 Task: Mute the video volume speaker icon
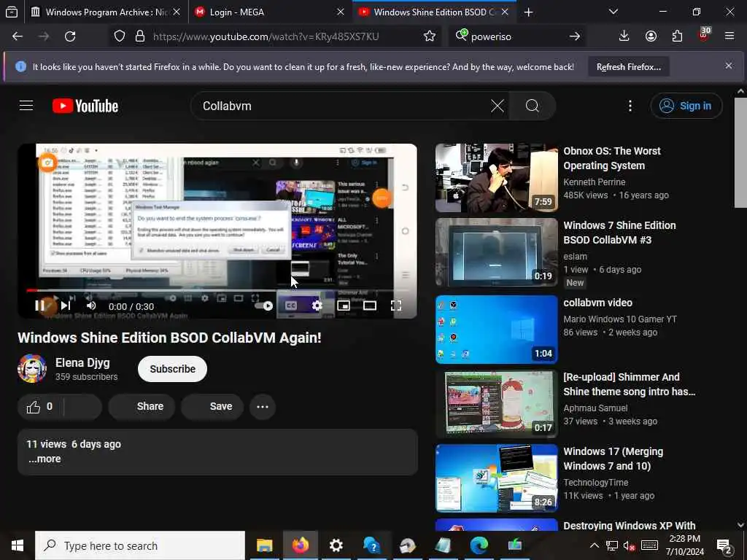(91, 306)
